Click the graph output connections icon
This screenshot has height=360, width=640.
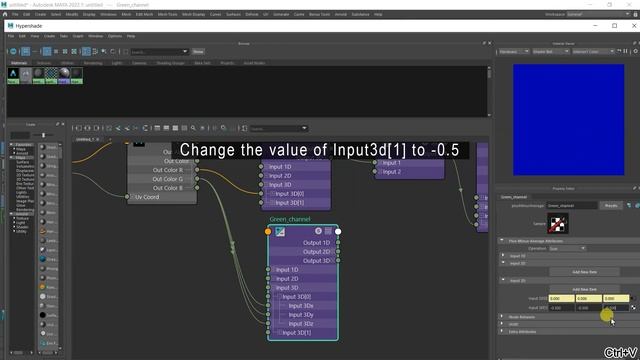96,128
